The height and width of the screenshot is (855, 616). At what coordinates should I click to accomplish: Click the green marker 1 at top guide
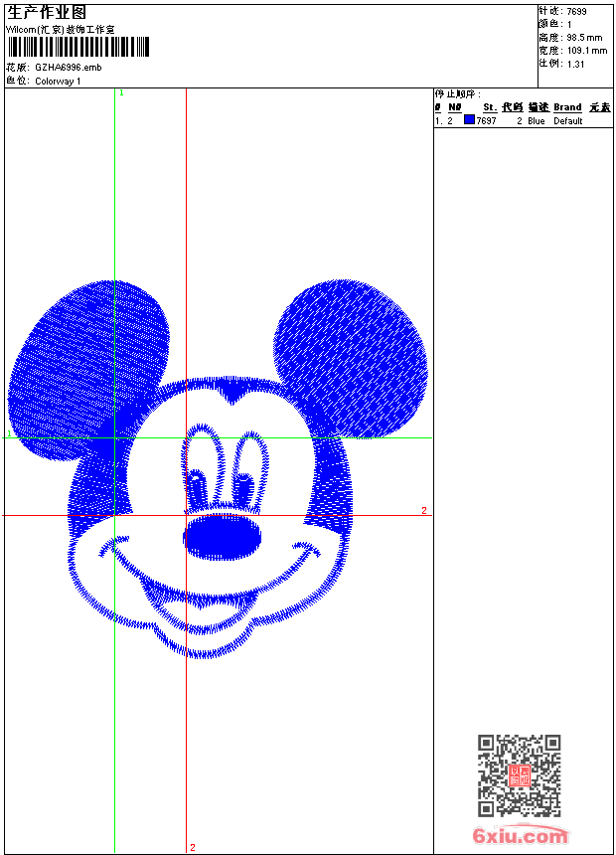[121, 92]
